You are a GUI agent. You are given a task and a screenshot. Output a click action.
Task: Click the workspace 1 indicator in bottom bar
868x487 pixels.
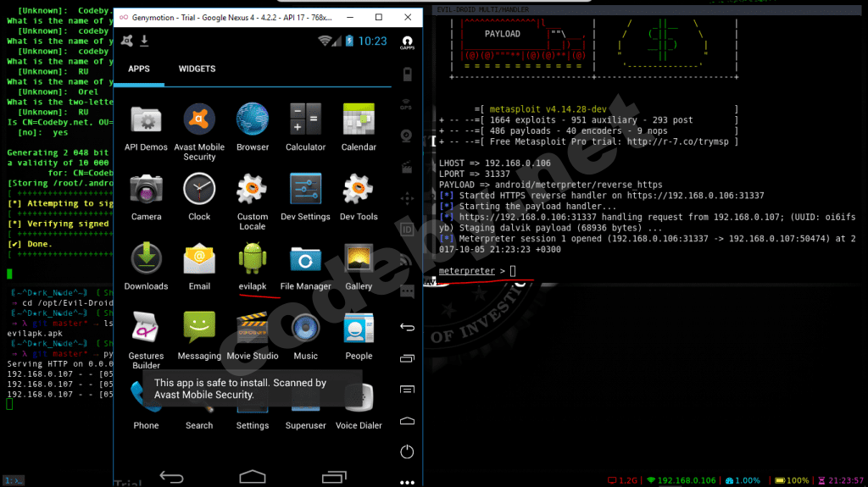14,480
